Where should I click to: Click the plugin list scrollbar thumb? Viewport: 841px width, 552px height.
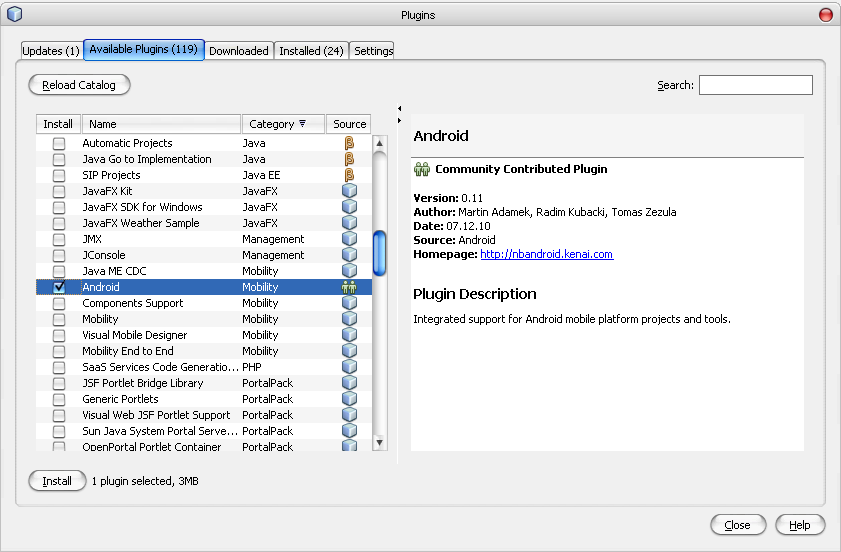tap(380, 253)
